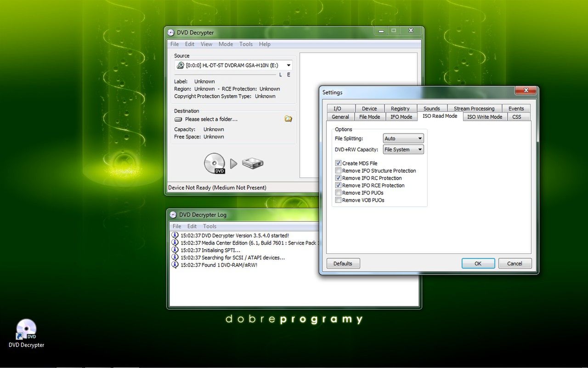This screenshot has height=368, width=588.
Task: Click info icon of 'Searching for SCSI' entry
Action: [175, 258]
